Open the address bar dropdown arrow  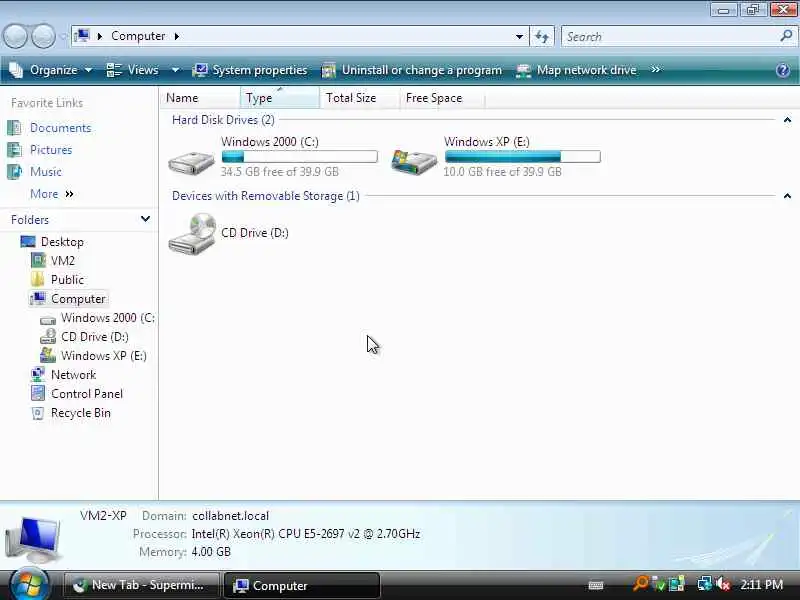519,37
